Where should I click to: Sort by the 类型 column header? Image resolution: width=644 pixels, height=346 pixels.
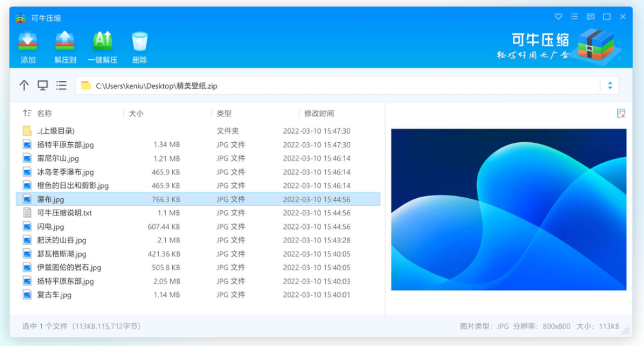[224, 113]
